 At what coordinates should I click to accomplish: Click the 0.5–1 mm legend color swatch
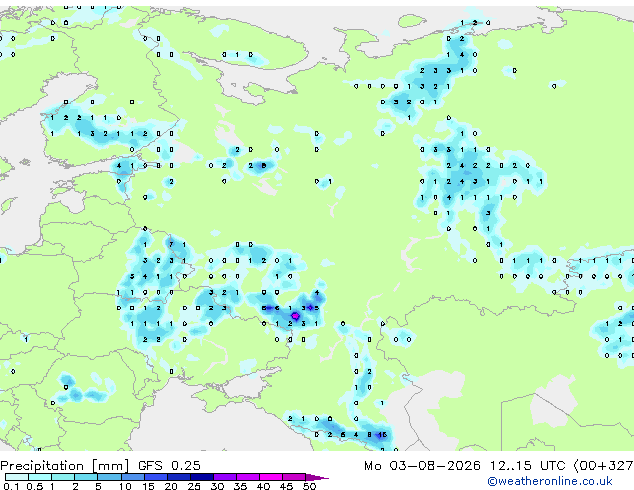(40, 477)
